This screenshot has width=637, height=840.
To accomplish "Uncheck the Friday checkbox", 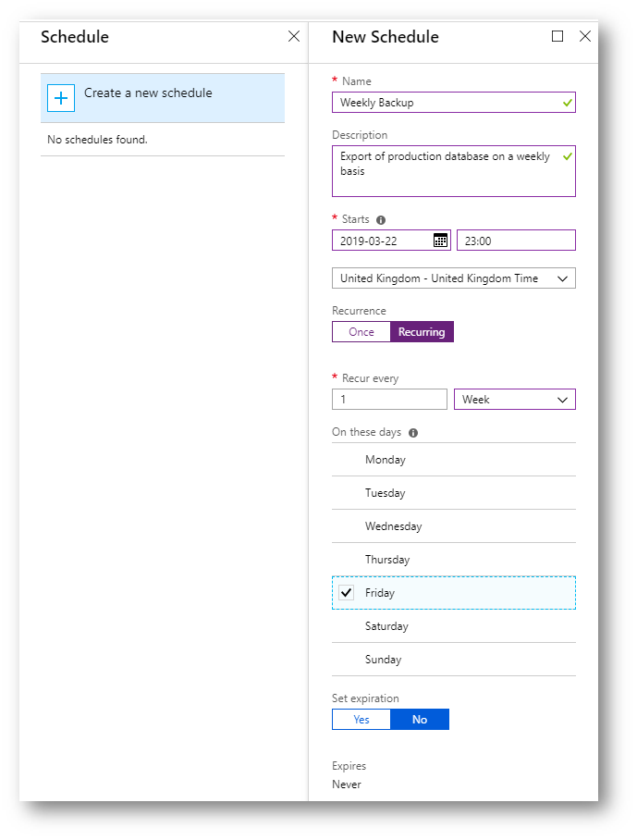I will [347, 592].
